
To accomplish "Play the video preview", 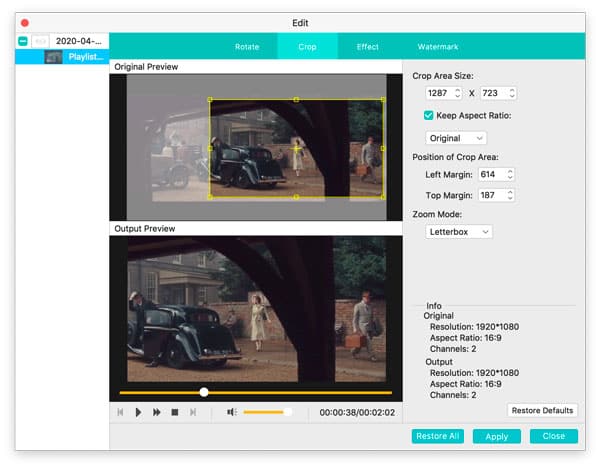I will [138, 412].
